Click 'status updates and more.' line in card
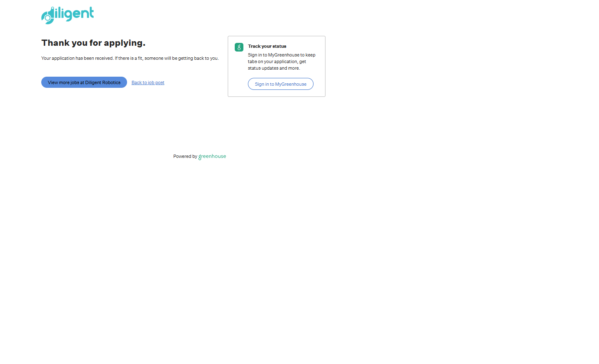Screen dimensions: 599x364 pos(274,68)
